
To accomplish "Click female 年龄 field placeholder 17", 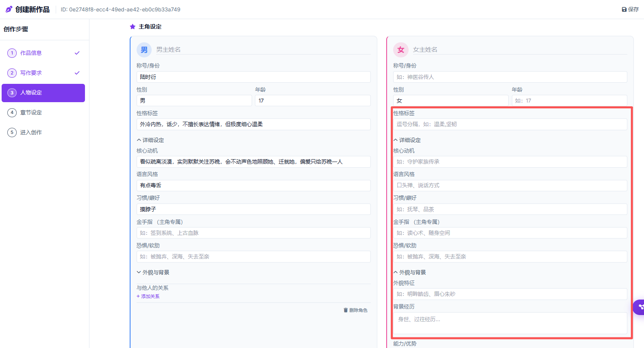I will point(569,101).
